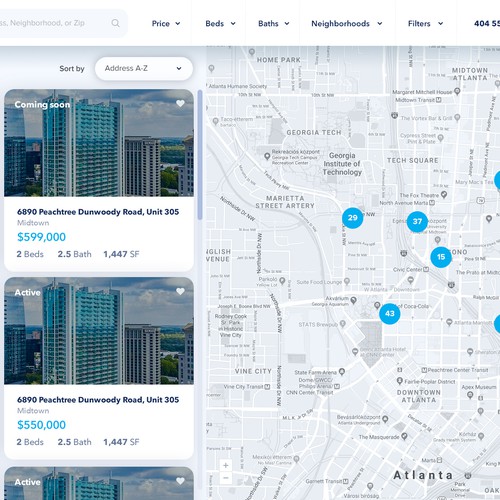
Task: Click the Civic Center transit station icon
Action: (x=426, y=269)
